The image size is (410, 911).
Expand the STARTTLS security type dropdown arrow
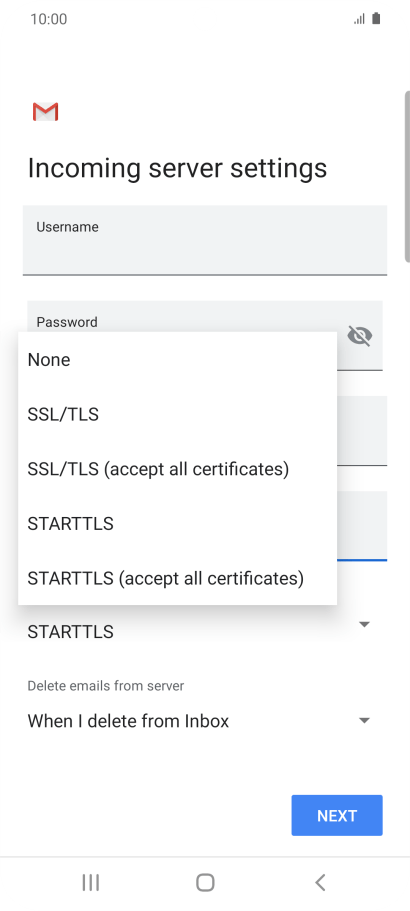(x=364, y=625)
